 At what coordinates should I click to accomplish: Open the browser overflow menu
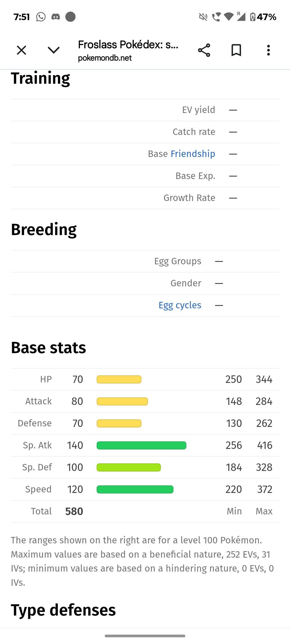[268, 50]
